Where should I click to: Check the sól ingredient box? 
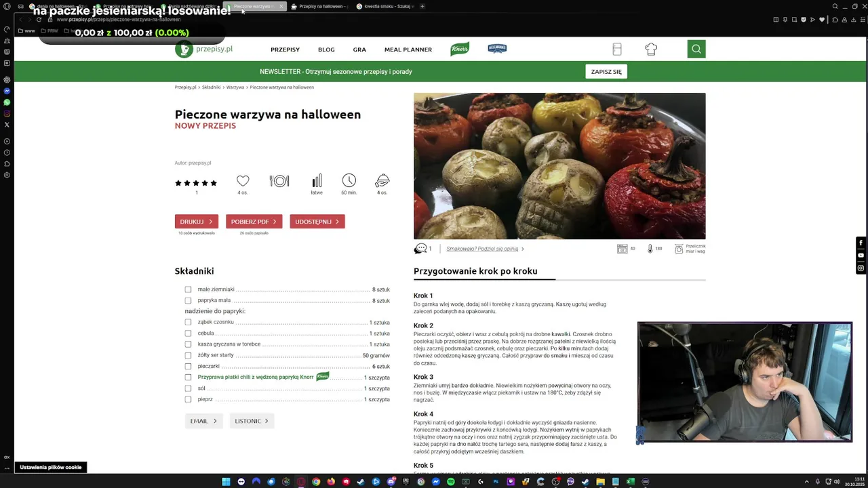(188, 388)
